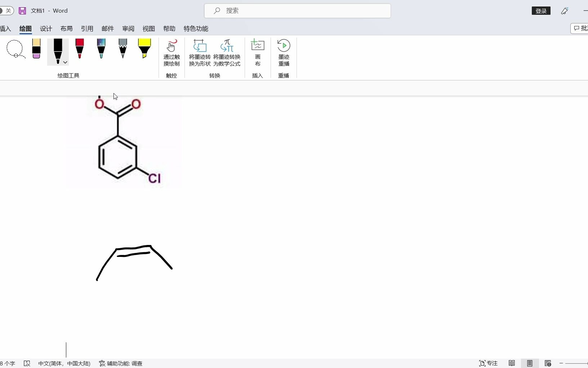Viewport: 588px width, 368px height.
Task: Switch to Read Mode view icon
Action: click(x=512, y=363)
